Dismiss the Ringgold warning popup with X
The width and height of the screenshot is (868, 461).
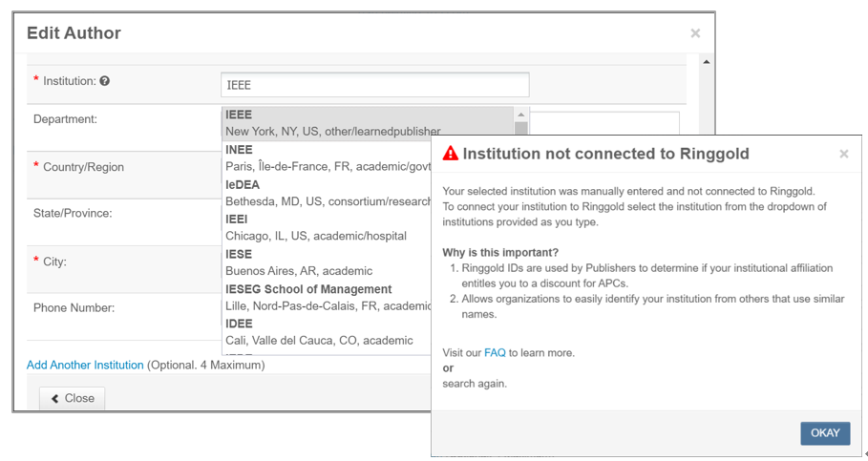[x=843, y=154]
